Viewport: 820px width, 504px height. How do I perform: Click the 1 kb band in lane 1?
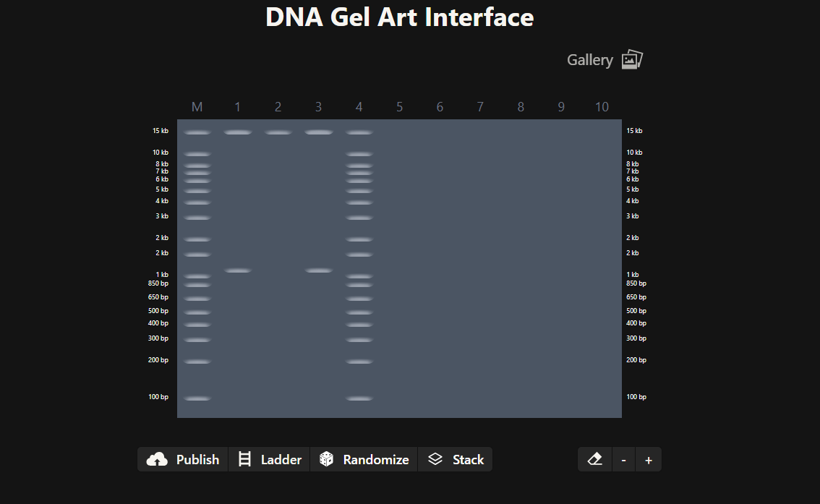[x=237, y=270]
